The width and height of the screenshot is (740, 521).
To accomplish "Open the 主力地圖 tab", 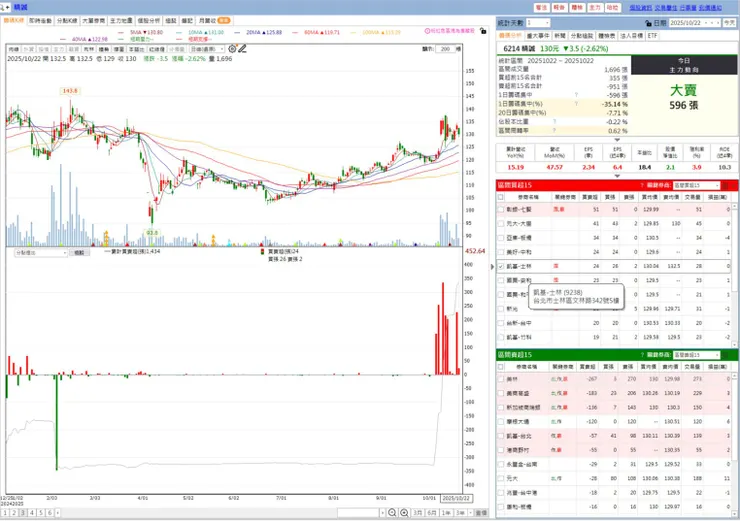I will point(121,21).
